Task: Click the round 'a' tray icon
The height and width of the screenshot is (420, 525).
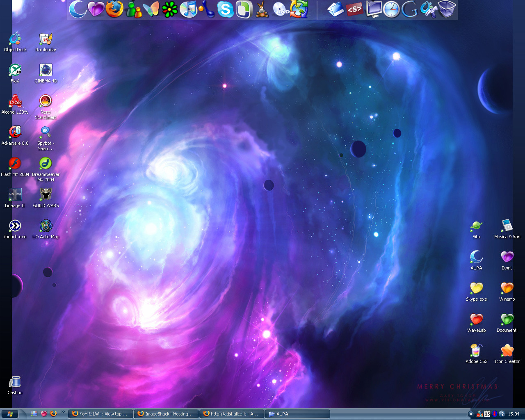Action: [502, 414]
